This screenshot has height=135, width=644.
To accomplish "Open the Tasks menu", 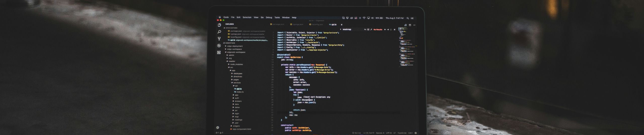I will [277, 17].
